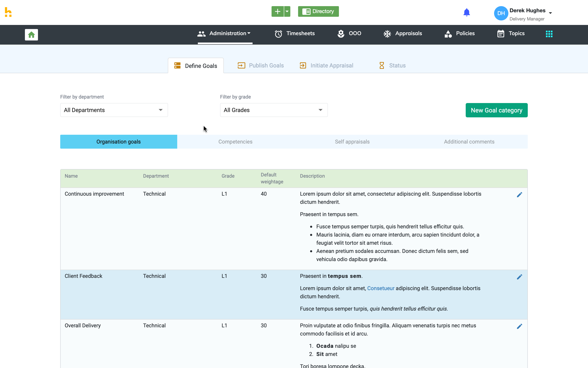Edit the Continuous improvement goal
588x368 pixels.
point(519,195)
